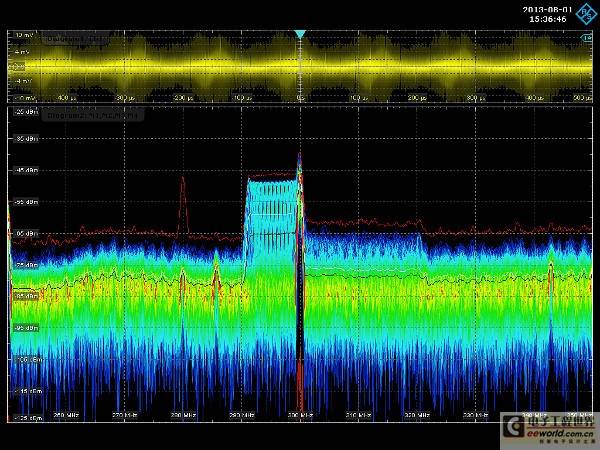This screenshot has width=600, height=450.
Task: Click the -35 dBm level label
Action: [26, 139]
